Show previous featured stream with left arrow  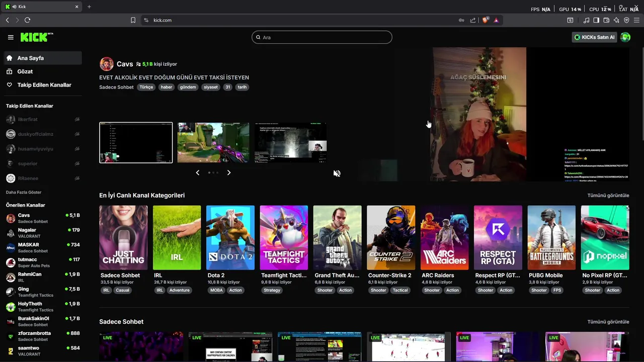[x=197, y=172]
